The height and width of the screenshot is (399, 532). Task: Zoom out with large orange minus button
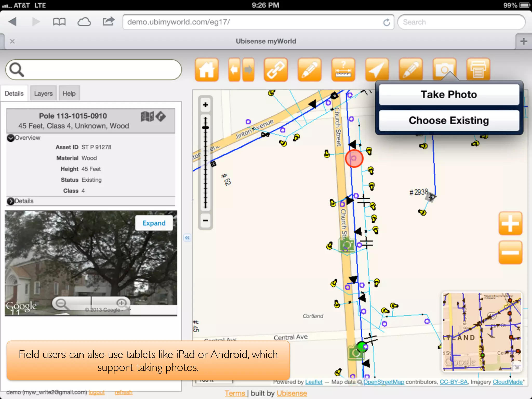[x=510, y=252]
